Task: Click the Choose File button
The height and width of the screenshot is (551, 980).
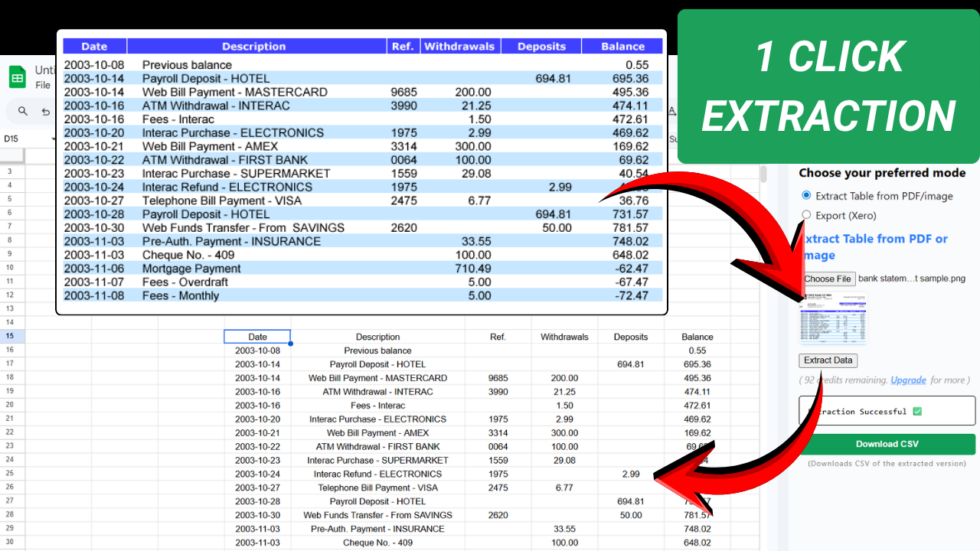Action: coord(828,279)
